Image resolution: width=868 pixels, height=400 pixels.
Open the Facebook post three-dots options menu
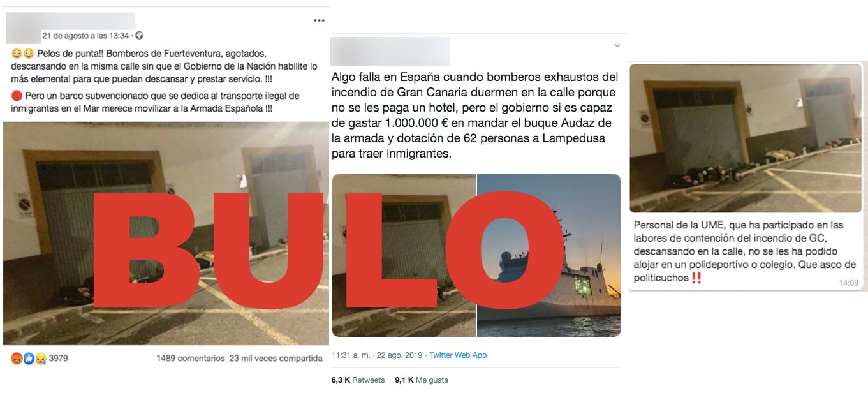(319, 20)
